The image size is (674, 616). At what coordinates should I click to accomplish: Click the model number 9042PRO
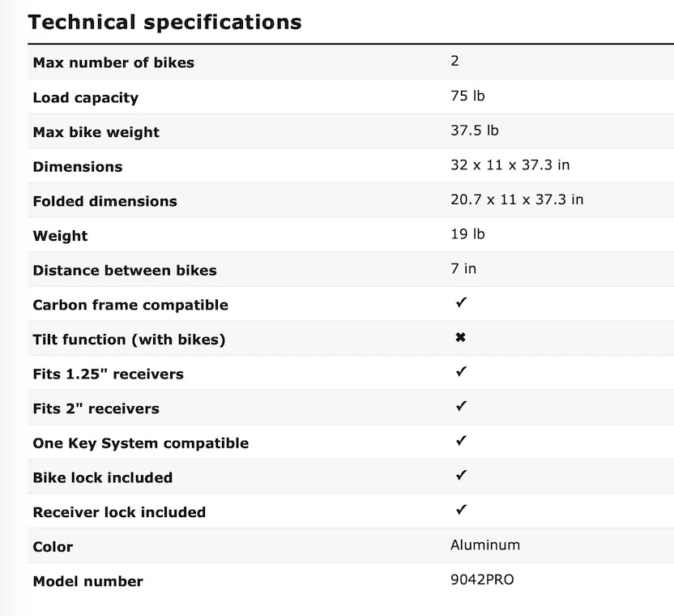pos(481,580)
